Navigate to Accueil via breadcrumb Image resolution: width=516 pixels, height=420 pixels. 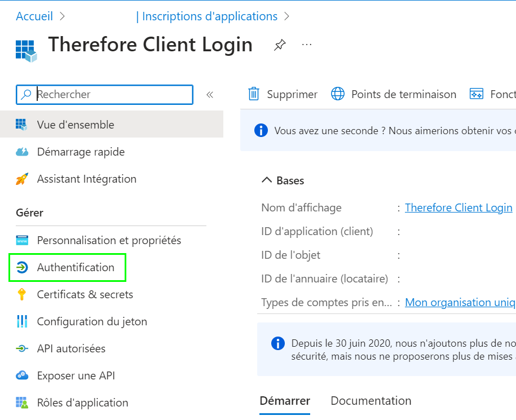[34, 16]
